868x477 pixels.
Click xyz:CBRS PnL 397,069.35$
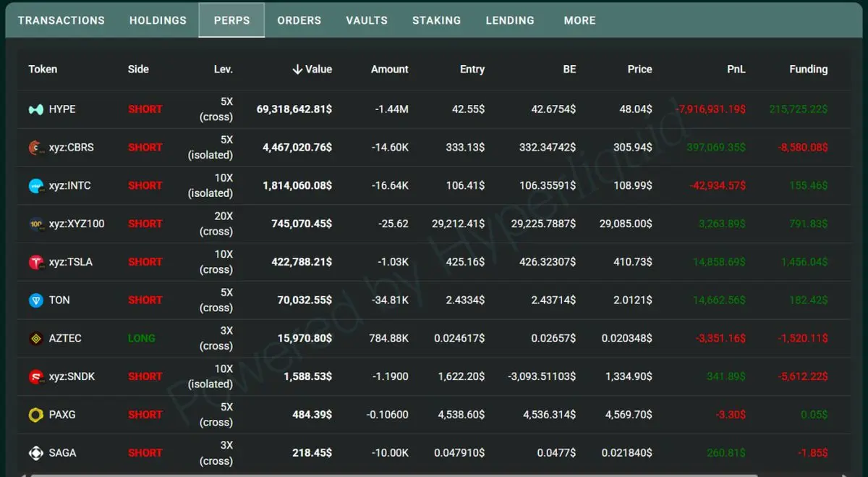715,148
